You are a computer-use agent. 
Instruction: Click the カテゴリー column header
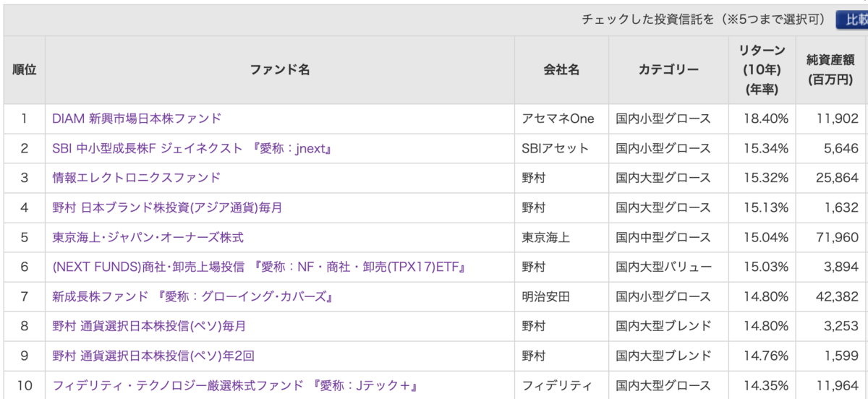point(668,70)
